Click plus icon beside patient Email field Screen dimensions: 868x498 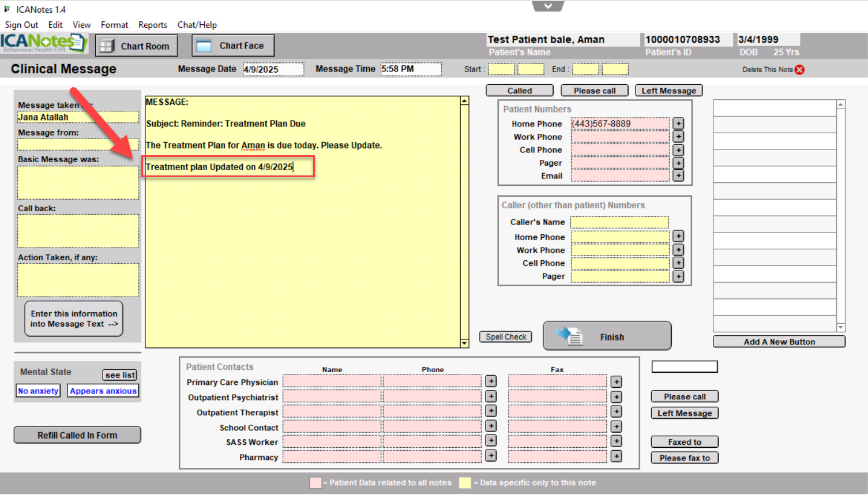click(678, 176)
